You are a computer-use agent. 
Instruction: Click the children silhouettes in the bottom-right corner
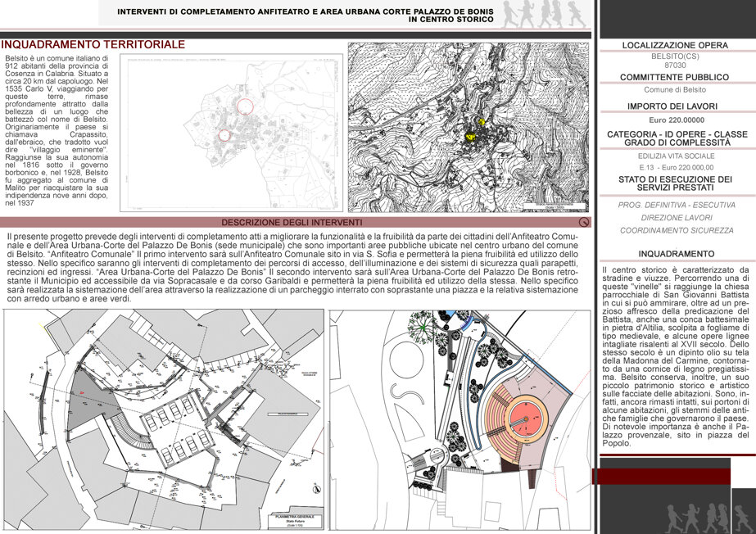pyautogui.click(x=708, y=518)
